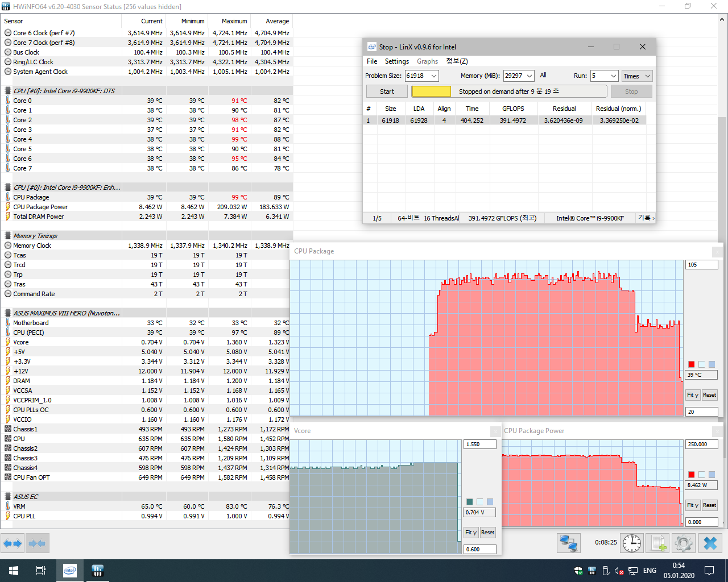
Task: Click the chip icon beside ASUS EC header
Action: click(8, 497)
